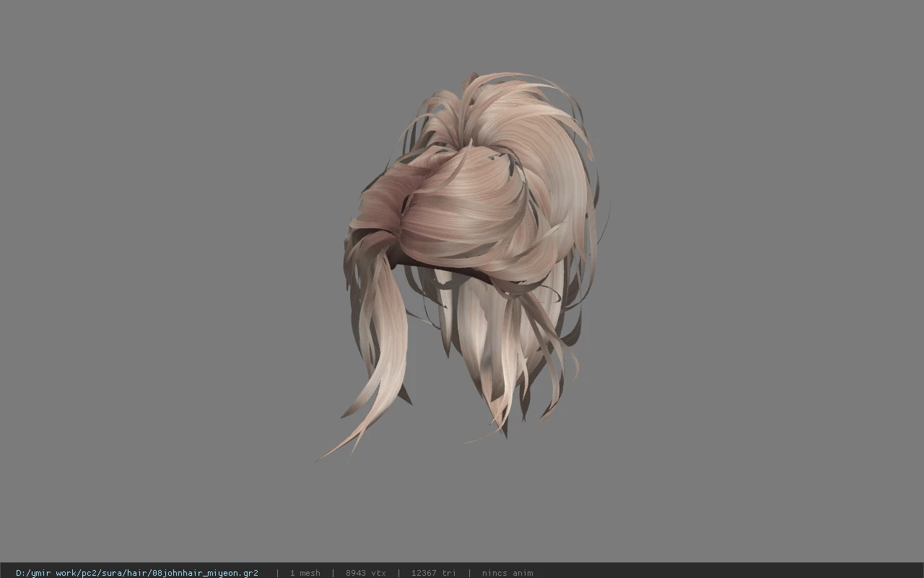This screenshot has width=924, height=578.
Task: Click the 'nincs anim' status entry
Action: point(507,573)
